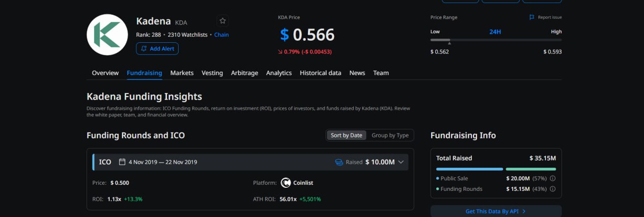Click the green Funding Rounds progress bar

point(531,169)
